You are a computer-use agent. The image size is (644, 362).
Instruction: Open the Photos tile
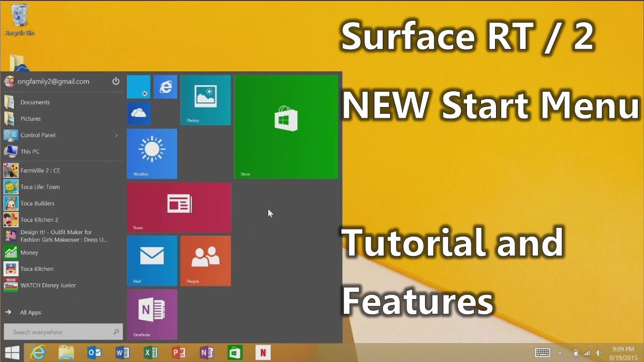tap(205, 100)
